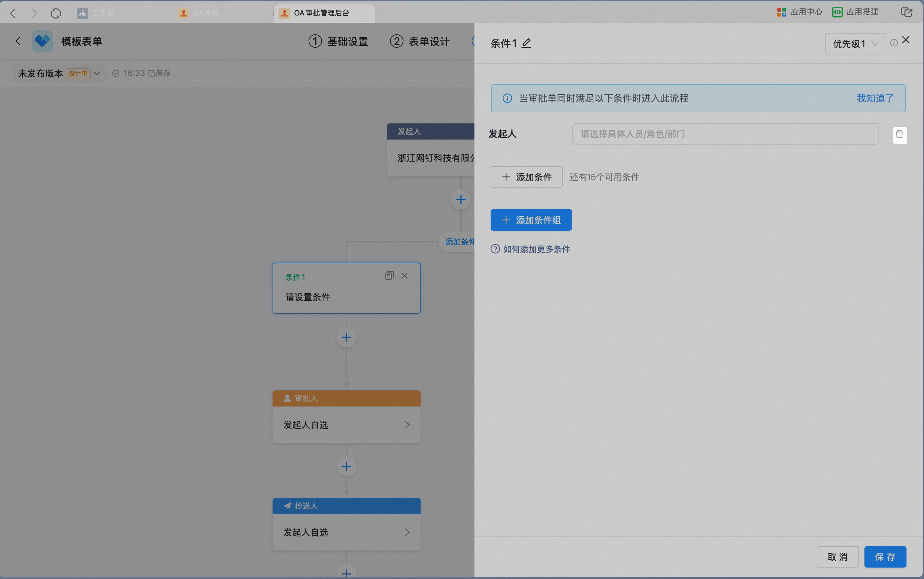Click the pop-out window icon
Screen dimensions: 924x579
[x=907, y=12]
